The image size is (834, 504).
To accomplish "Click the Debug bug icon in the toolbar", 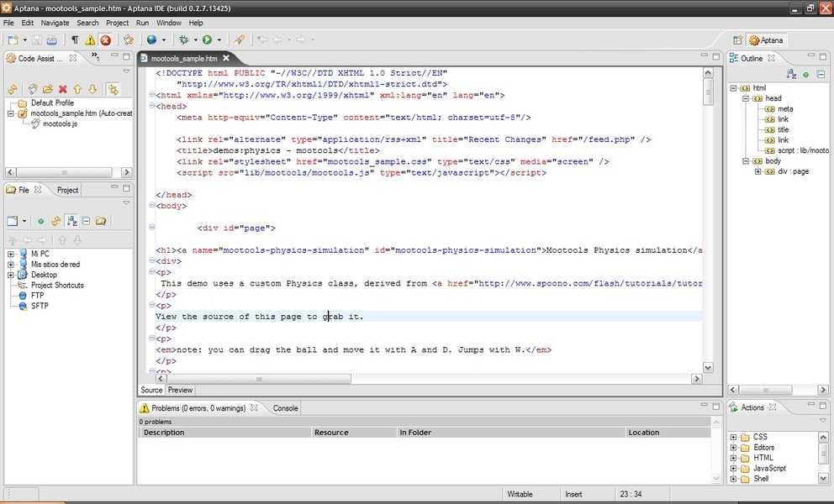I will [x=183, y=39].
